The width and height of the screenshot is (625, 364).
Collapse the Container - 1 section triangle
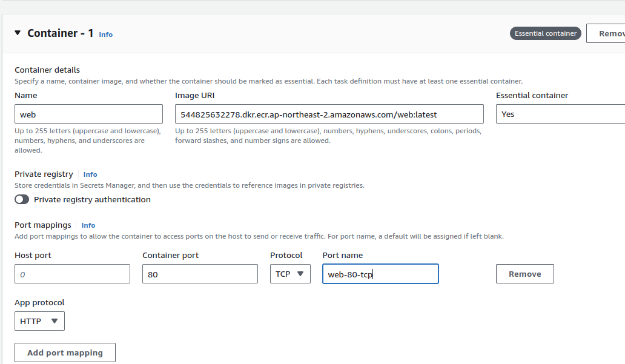[x=18, y=33]
